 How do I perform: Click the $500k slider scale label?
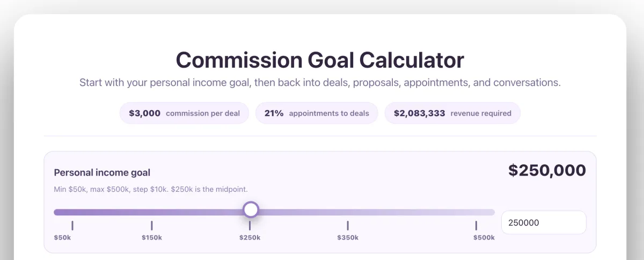(x=484, y=237)
